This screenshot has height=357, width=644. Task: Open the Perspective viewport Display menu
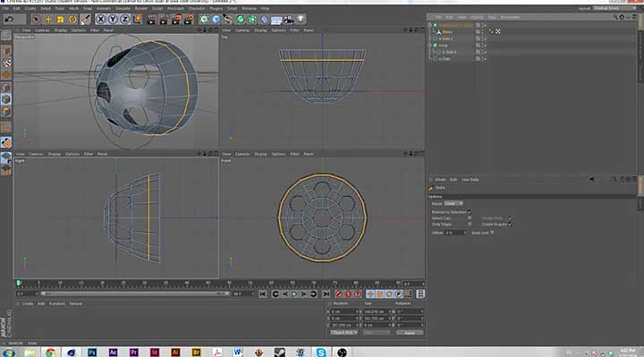coord(61,30)
